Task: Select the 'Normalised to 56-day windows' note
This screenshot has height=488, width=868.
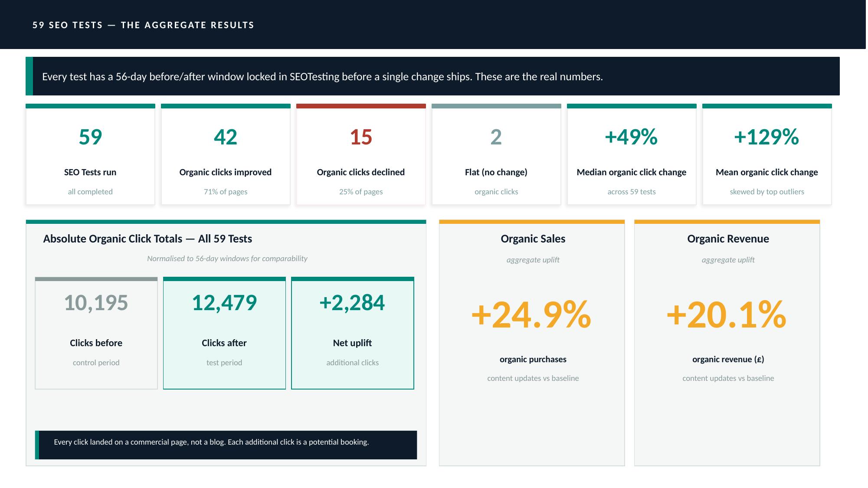Action: (227, 259)
